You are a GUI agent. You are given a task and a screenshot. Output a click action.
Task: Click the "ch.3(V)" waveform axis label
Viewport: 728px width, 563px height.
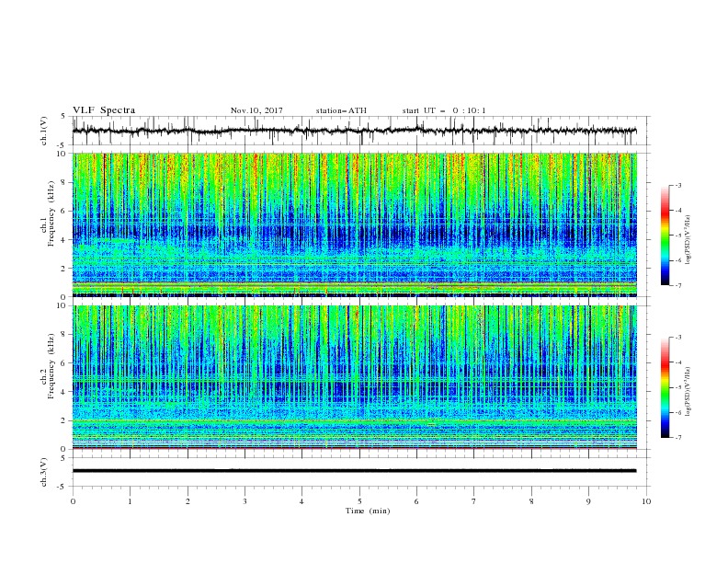44,472
